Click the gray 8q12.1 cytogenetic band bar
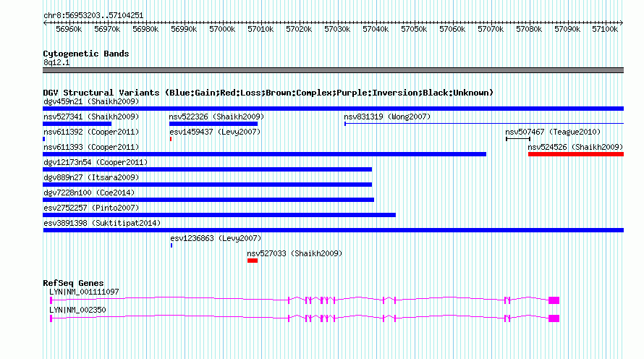Viewport: 644px width, 359px height. 333,71
